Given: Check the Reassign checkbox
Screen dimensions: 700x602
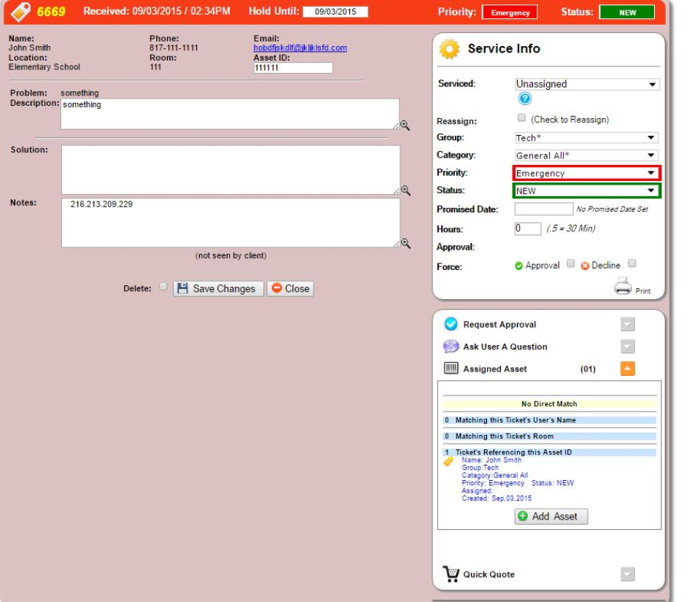Looking at the screenshot, I should coord(522,117).
